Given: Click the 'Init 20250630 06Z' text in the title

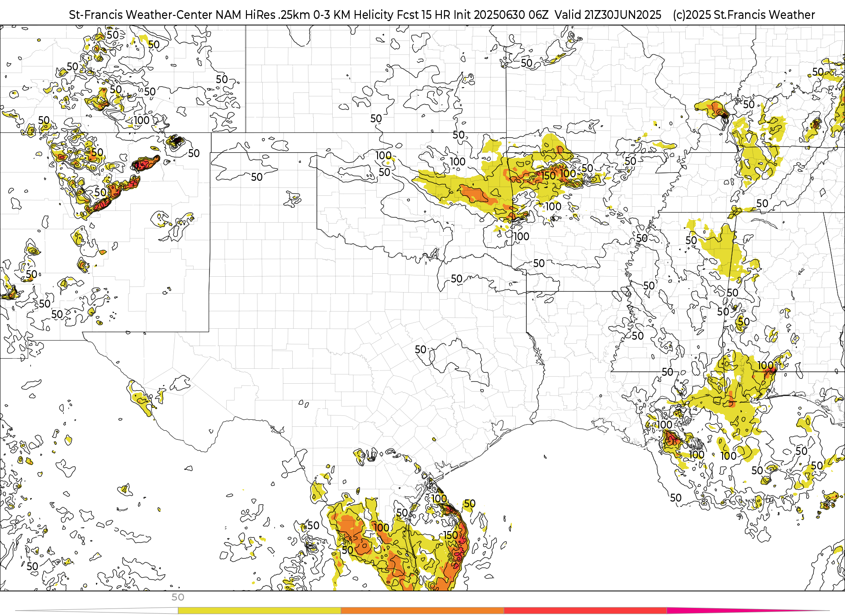Looking at the screenshot, I should 501,15.
